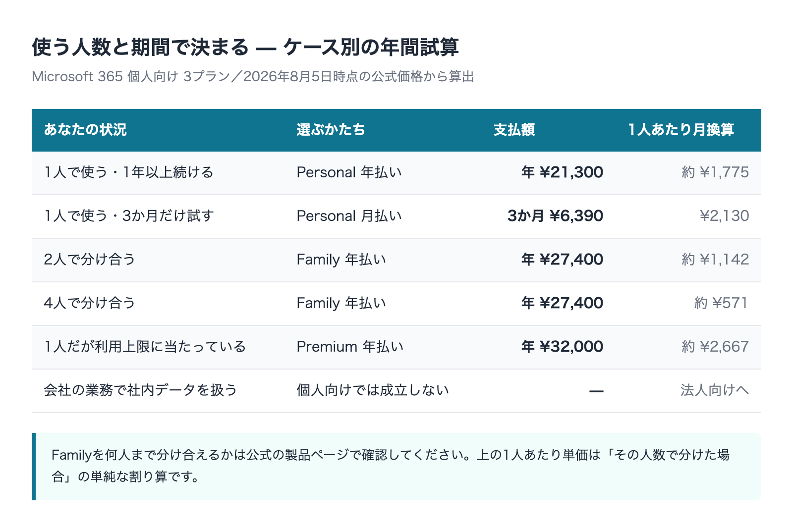
Task: Select the row 1人で使う・1年以上続ける
Action: click(x=396, y=173)
